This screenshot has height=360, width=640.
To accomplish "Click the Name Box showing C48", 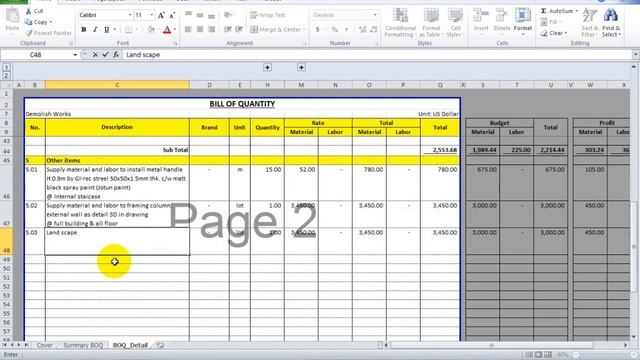I will [36, 54].
